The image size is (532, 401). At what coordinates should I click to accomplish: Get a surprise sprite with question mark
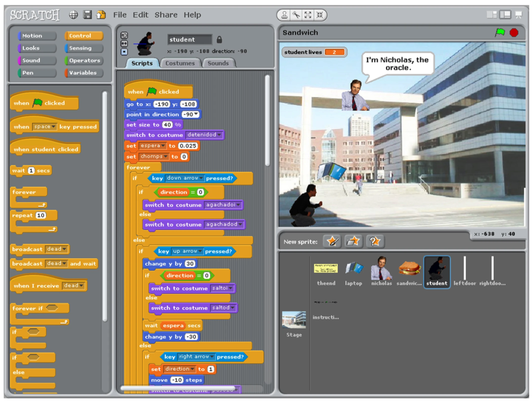coord(375,241)
